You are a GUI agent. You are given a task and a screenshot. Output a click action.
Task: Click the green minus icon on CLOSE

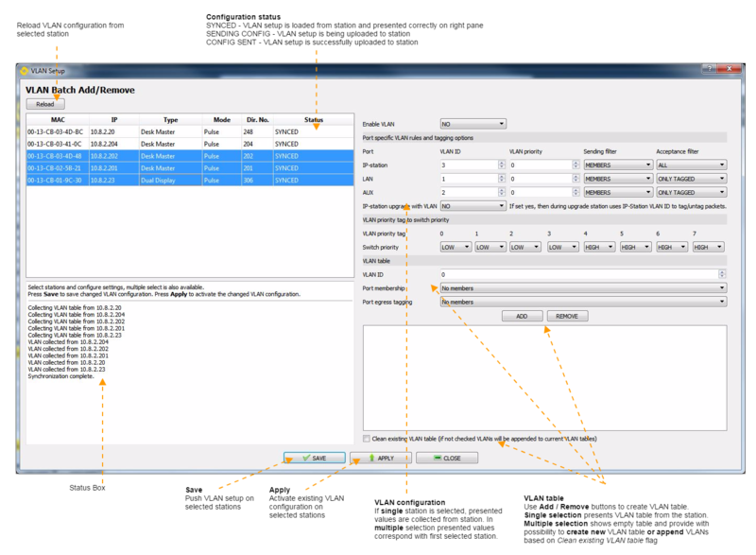click(x=438, y=457)
